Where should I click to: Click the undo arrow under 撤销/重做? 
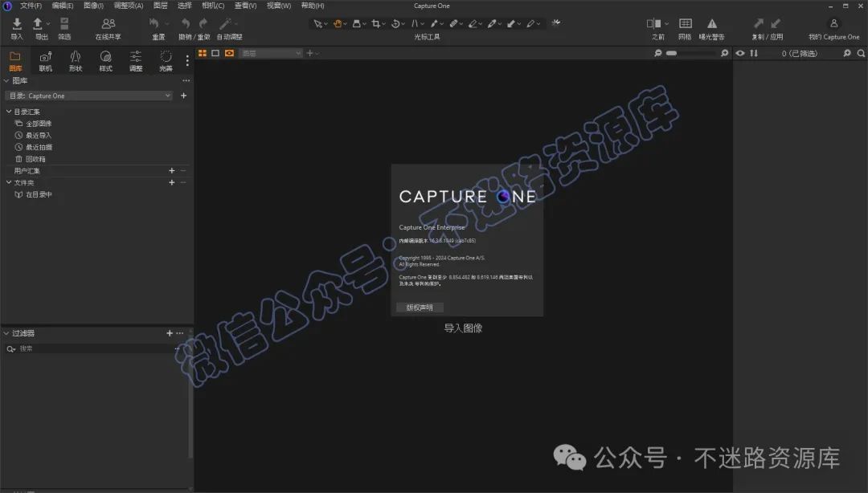point(186,23)
